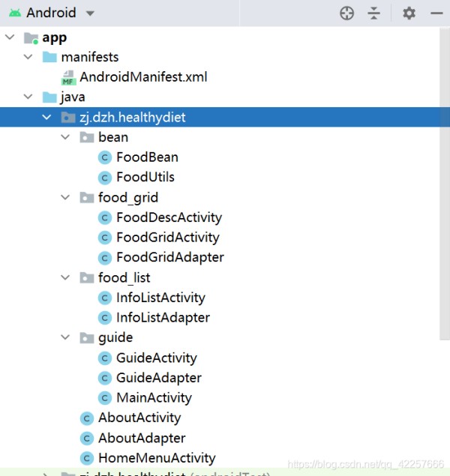Select GuideActivity in the tree
Screen dimensions: 450x476
[157, 358]
